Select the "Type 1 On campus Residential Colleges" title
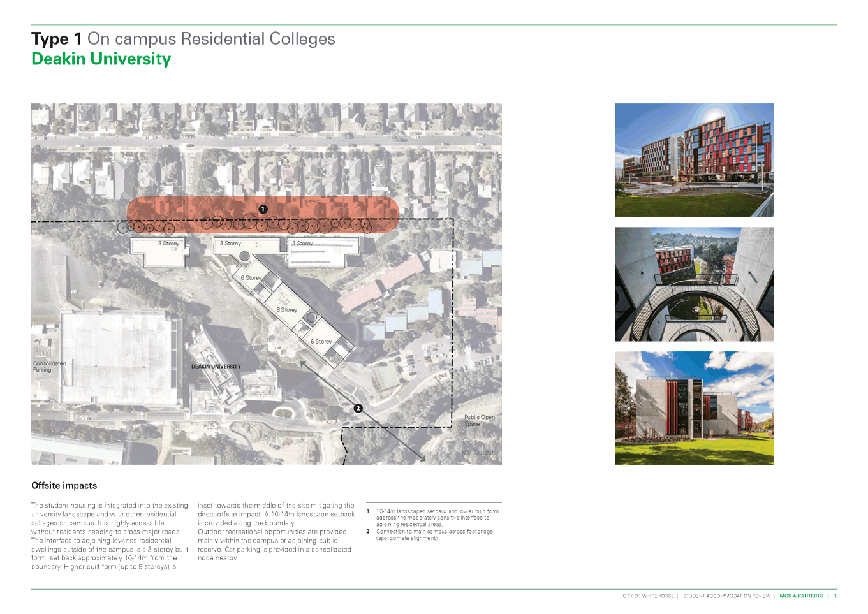The image size is (868, 614). 183,39
